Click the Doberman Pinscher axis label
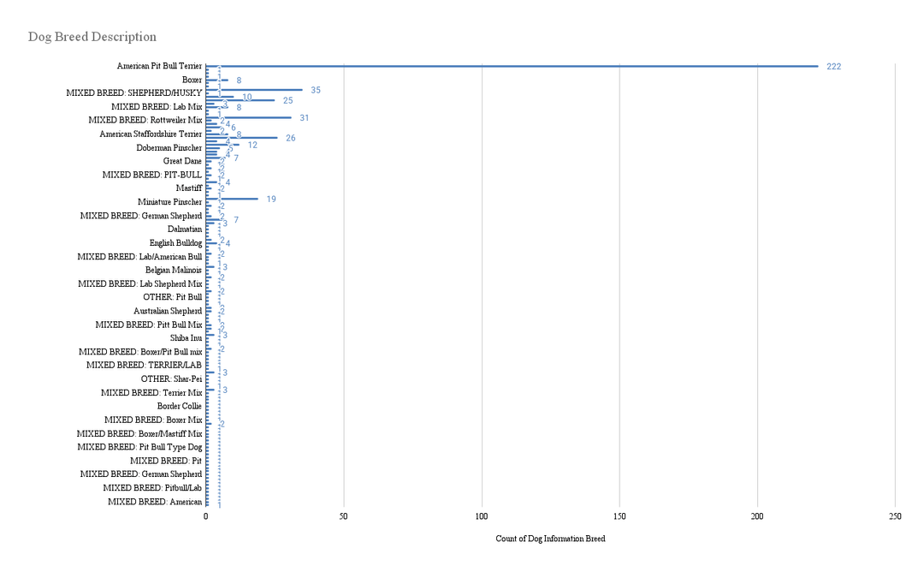The image size is (924, 572). pos(169,148)
